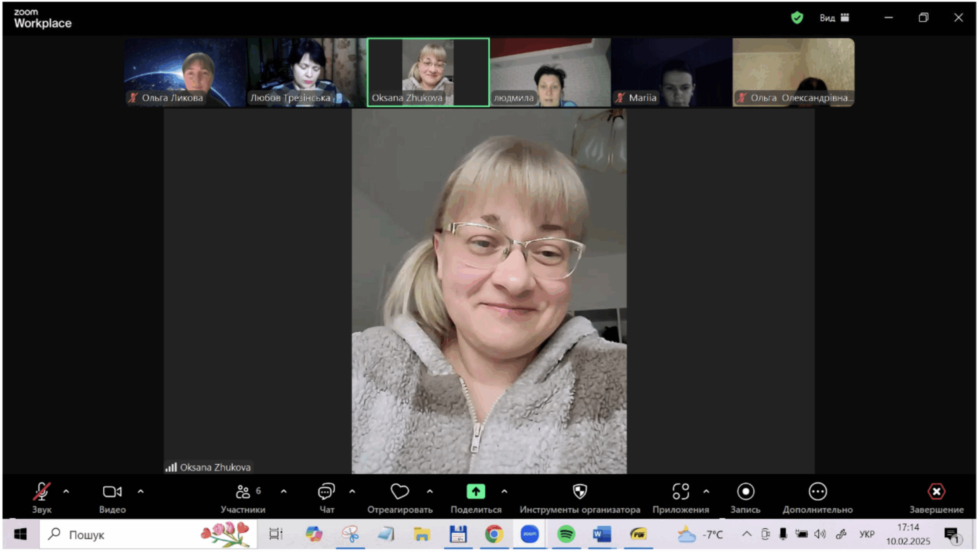Click the green encryption shield icon
This screenshot has height=552, width=980.
tap(798, 18)
